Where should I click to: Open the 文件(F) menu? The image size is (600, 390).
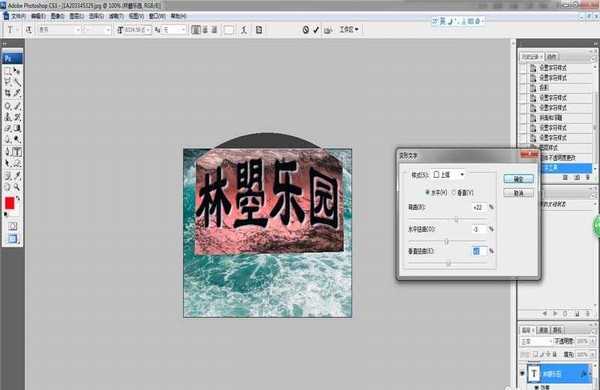pos(18,16)
